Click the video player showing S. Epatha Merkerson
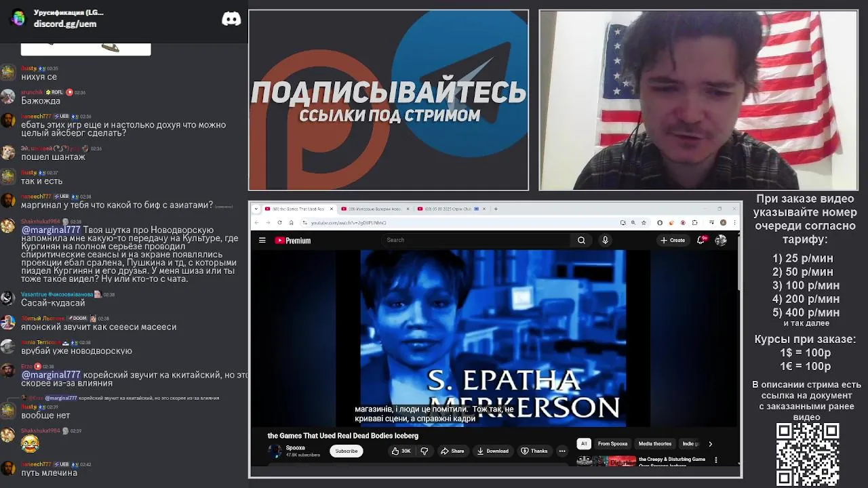 pyautogui.click(x=493, y=338)
